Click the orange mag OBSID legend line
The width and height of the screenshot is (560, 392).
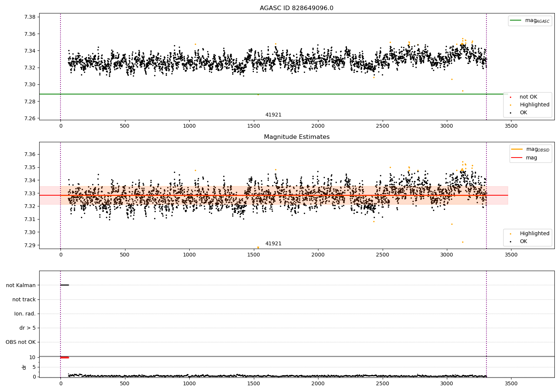click(x=517, y=149)
